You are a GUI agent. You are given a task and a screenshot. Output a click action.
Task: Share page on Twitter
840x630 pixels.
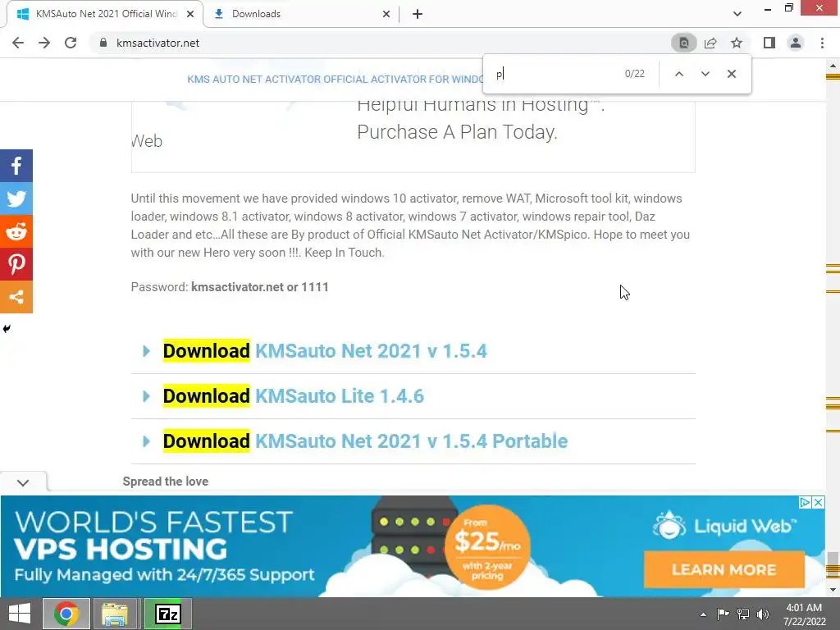click(16, 199)
